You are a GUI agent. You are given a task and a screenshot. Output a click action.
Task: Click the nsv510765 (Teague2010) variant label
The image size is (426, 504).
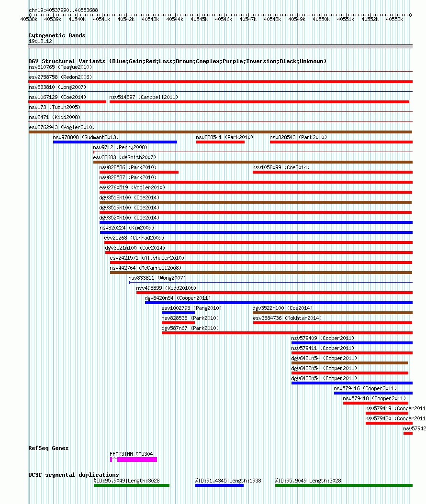click(60, 67)
